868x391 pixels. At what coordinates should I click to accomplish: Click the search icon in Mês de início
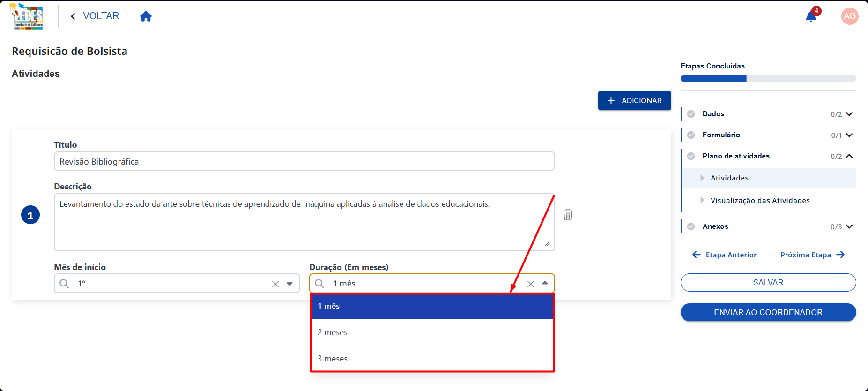pyautogui.click(x=64, y=284)
